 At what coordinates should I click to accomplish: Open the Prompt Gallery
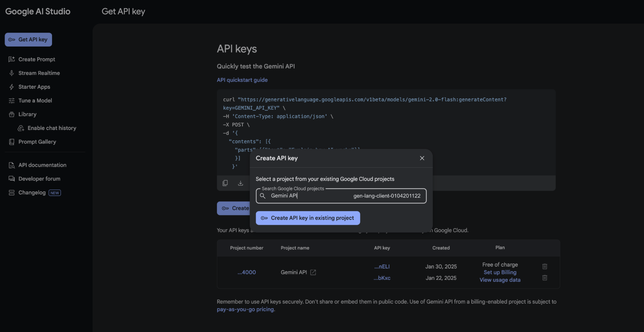(x=37, y=142)
